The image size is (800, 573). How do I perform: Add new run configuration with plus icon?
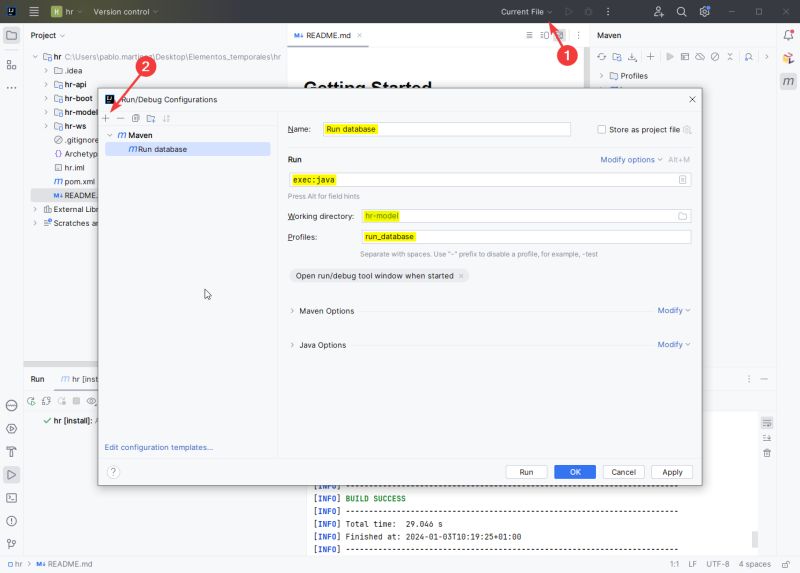pyautogui.click(x=106, y=118)
